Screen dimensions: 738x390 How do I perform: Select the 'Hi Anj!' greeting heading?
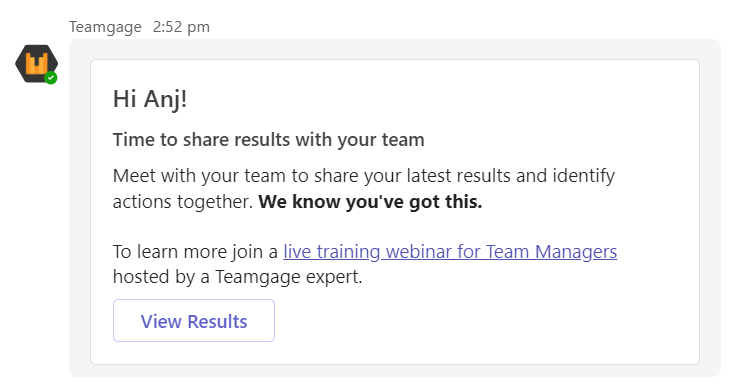pyautogui.click(x=150, y=99)
